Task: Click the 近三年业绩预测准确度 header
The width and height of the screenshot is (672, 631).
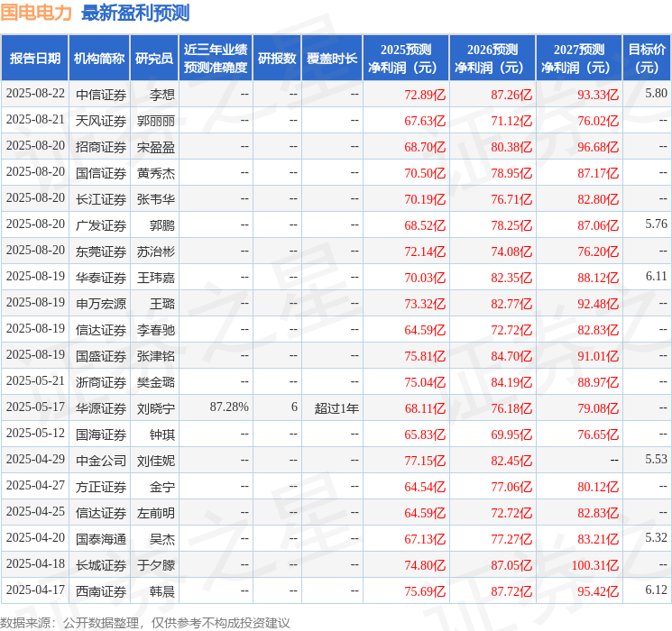Action: (x=216, y=59)
